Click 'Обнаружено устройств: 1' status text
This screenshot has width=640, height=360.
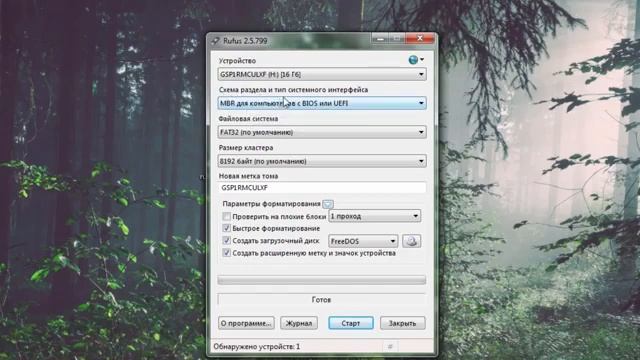[257, 347]
